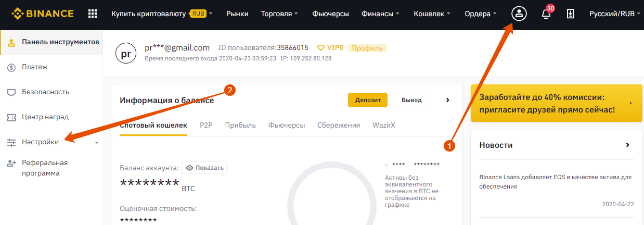Click the Депозит button
This screenshot has width=644, height=225.
point(368,100)
